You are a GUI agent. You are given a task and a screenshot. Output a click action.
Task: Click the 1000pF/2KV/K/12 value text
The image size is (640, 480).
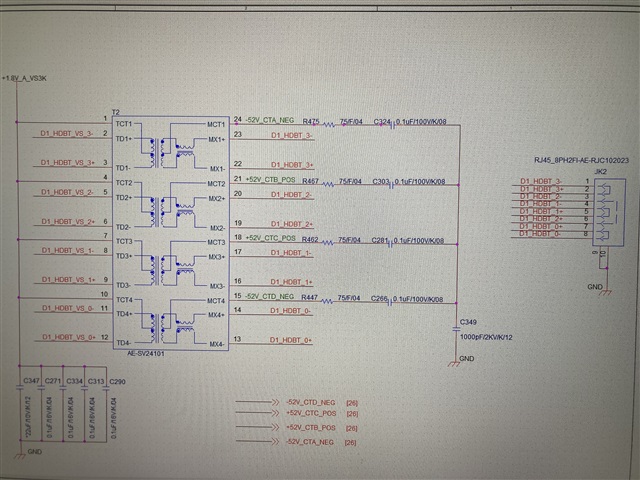[x=486, y=337]
